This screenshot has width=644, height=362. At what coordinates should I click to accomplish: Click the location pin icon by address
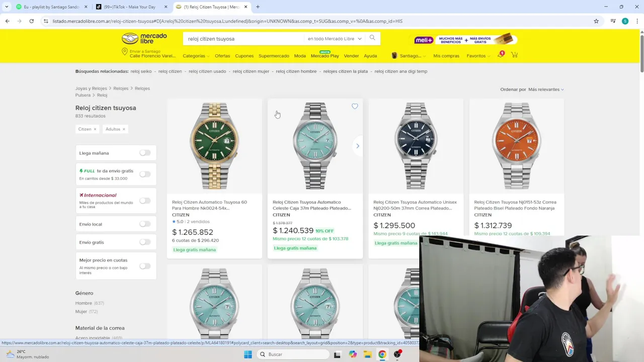[125, 52]
